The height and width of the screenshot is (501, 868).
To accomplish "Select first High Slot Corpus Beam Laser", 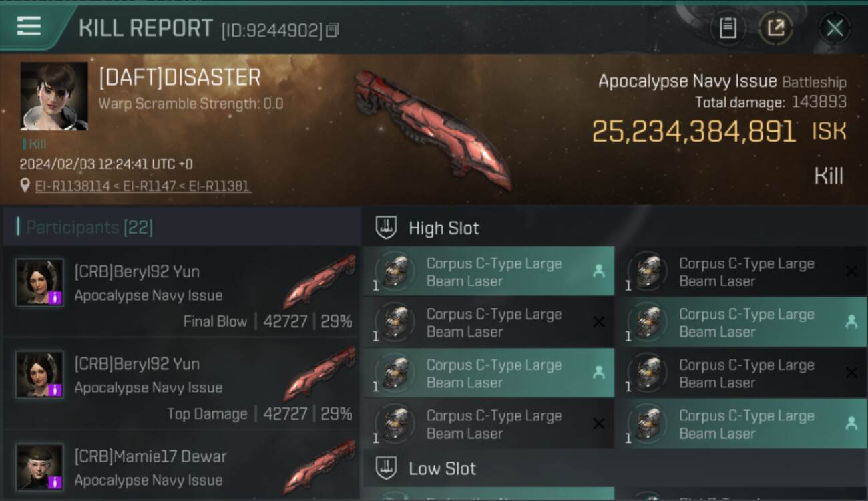I will pyautogui.click(x=489, y=271).
